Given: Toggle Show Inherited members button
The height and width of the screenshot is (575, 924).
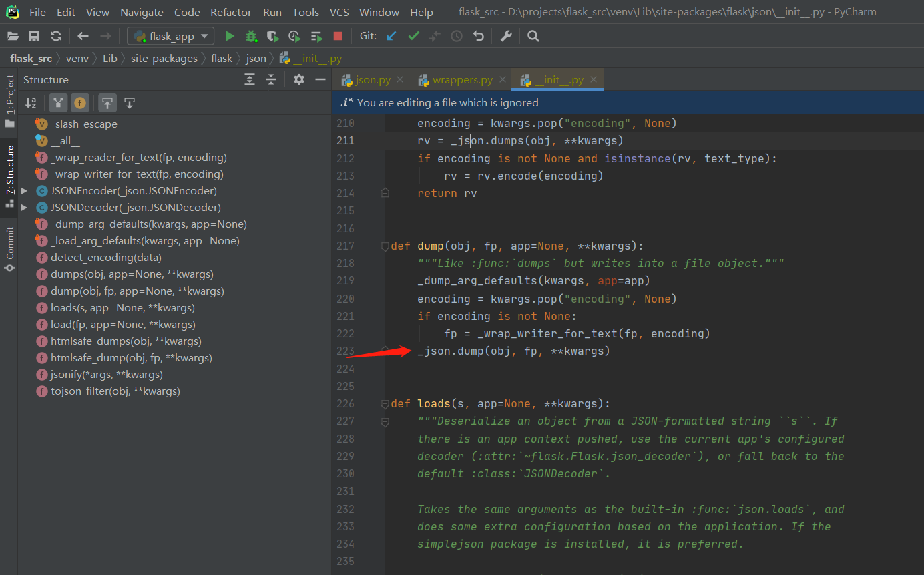Looking at the screenshot, I should pos(58,103).
